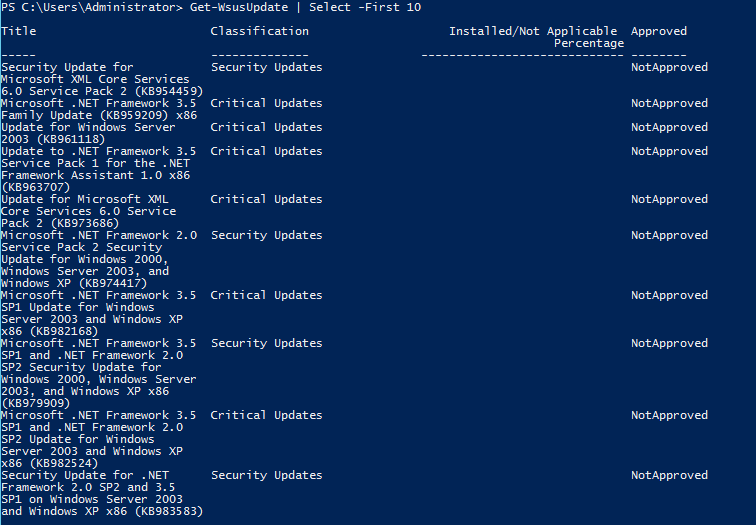
Task: Click the Title column header
Action: pos(18,31)
